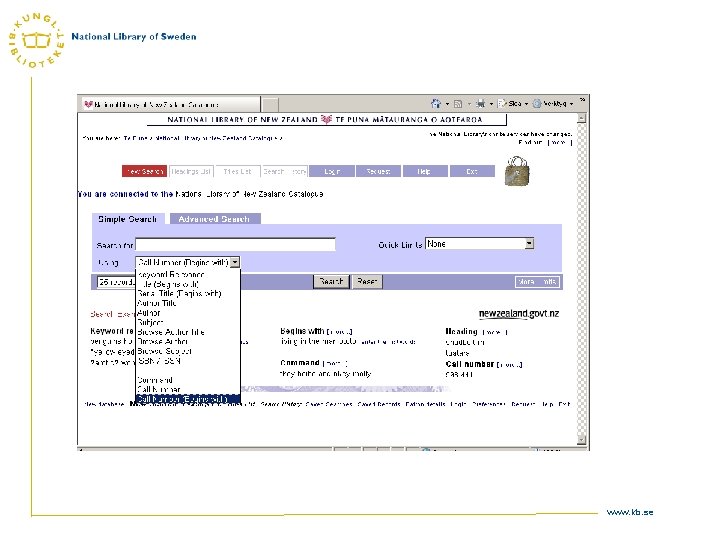Viewport: 720px width, 540px height.
Task: Click the National Library browser tab
Action: [171, 104]
